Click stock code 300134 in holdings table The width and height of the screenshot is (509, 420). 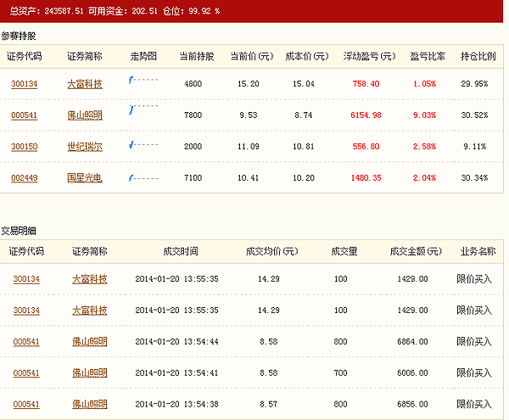click(25, 84)
